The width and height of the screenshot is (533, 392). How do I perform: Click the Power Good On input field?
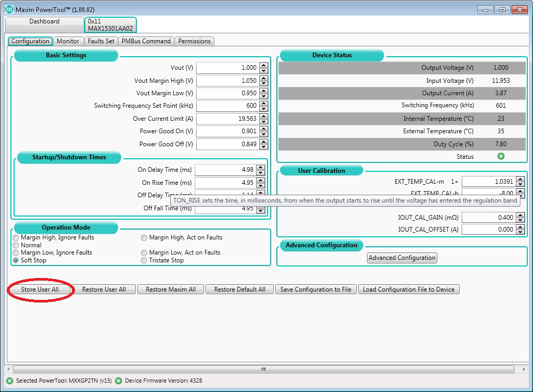click(228, 131)
